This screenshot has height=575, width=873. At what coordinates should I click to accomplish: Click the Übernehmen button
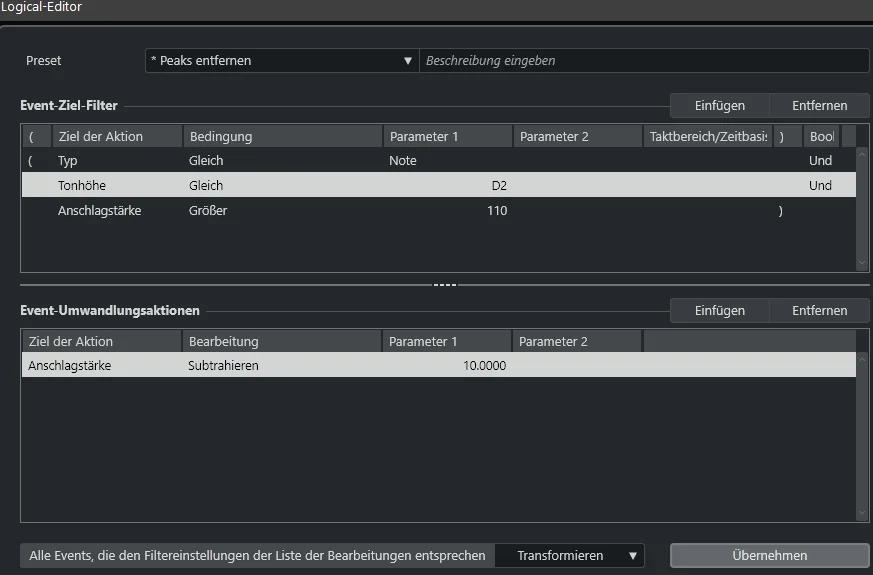(769, 556)
